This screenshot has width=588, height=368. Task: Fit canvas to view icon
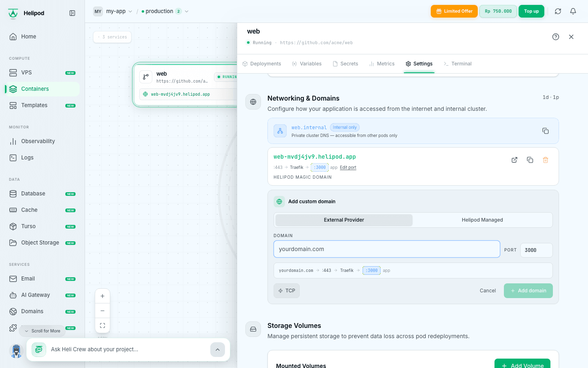click(x=102, y=325)
